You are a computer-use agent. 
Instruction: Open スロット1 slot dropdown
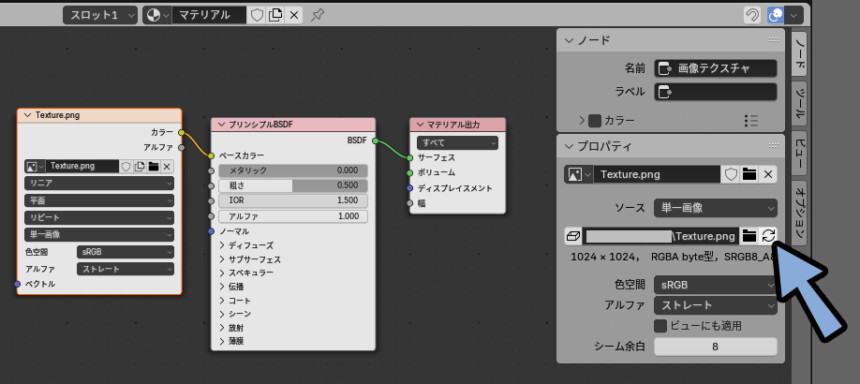point(100,15)
